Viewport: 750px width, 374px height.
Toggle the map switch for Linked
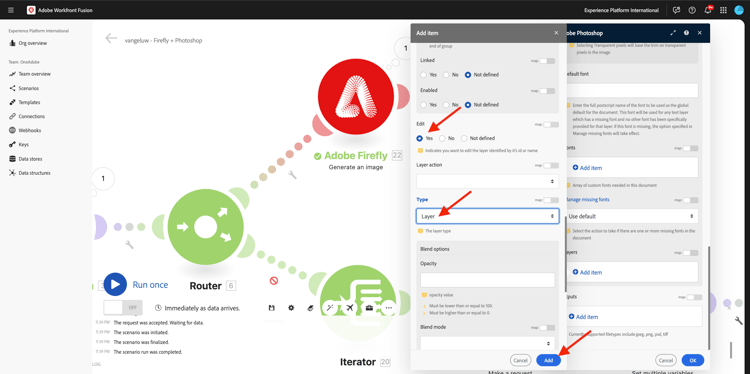[x=547, y=61]
